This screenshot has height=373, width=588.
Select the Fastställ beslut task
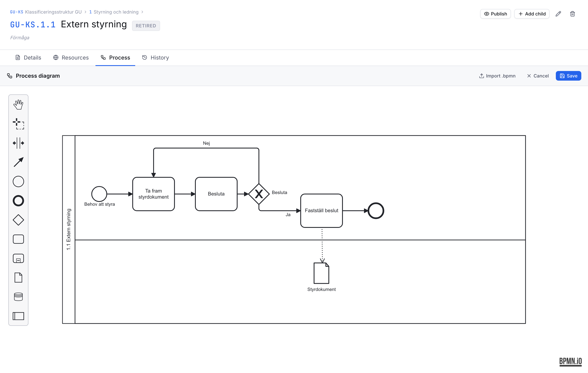322,211
